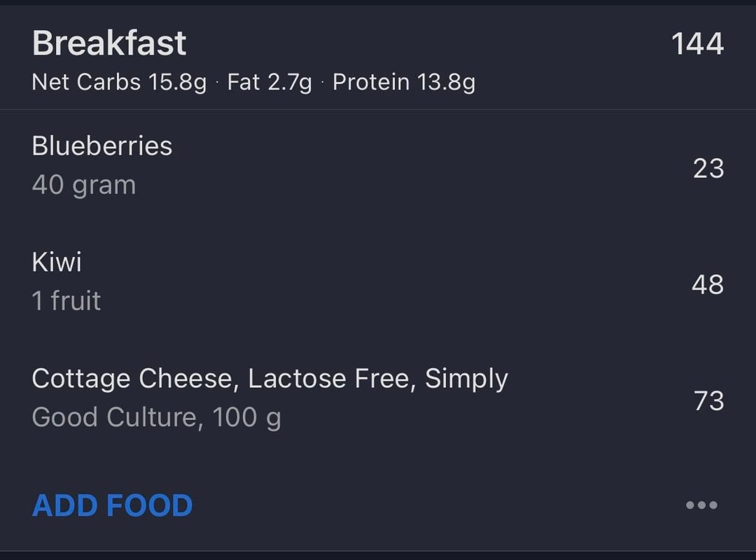Click the 144 total breakfast calories
Image resolution: width=756 pixels, height=560 pixels.
697,44
